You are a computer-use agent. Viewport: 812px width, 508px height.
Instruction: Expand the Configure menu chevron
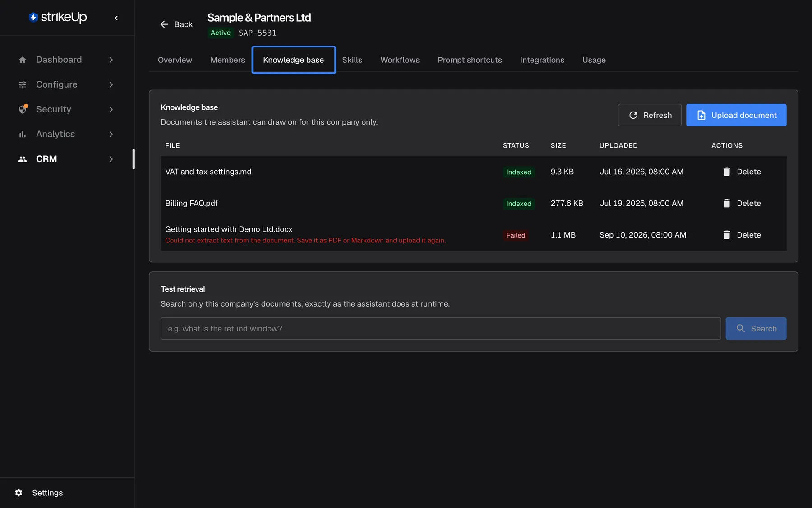pyautogui.click(x=111, y=84)
